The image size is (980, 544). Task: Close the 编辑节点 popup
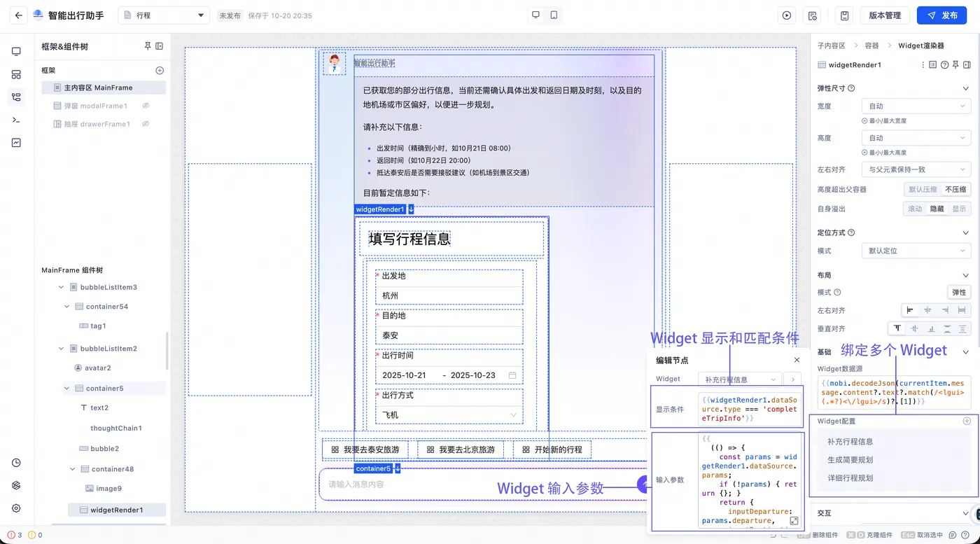click(797, 360)
